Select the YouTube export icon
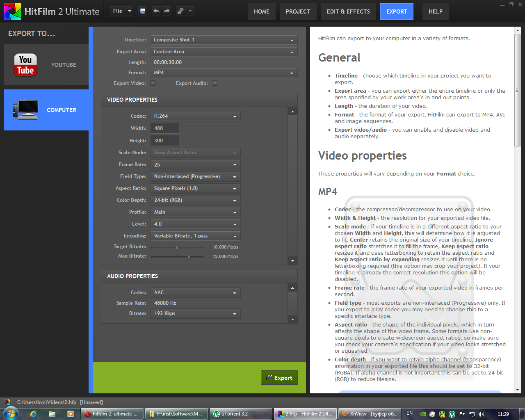Image resolution: width=525 pixels, height=420 pixels. point(25,65)
